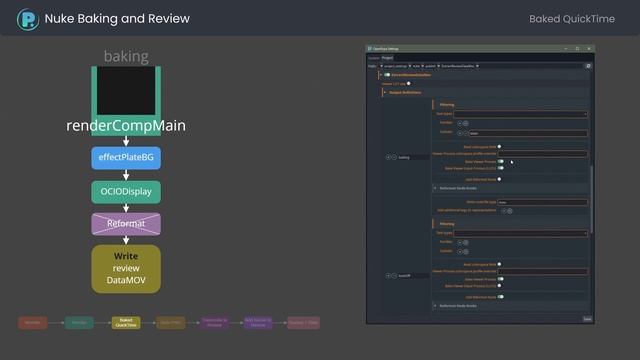Click the highlighted Baked QuickTime step box
The height and width of the screenshot is (360, 640).
click(126, 323)
